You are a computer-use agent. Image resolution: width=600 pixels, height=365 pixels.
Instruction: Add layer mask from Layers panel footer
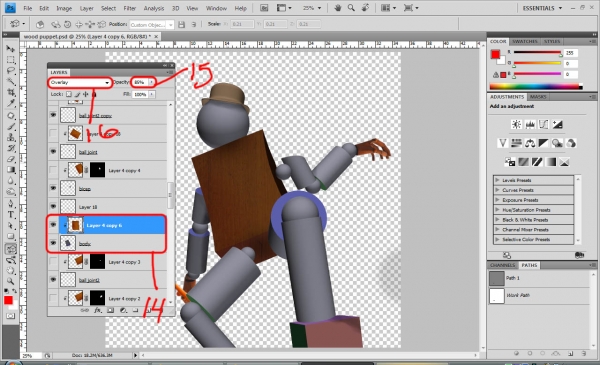(x=111, y=310)
